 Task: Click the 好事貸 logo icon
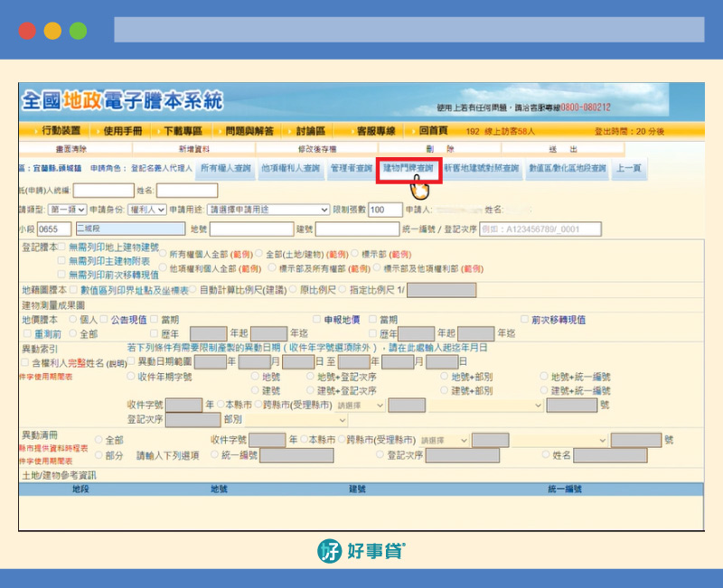click(331, 550)
